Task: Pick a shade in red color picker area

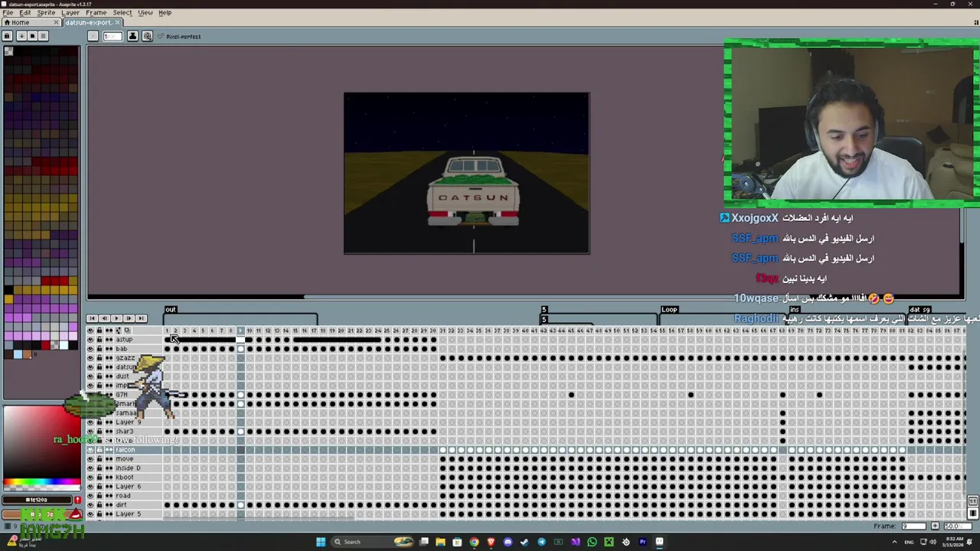Action: pos(42,441)
